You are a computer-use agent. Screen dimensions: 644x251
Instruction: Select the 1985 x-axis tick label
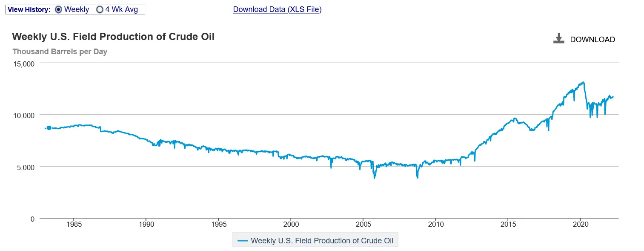(x=74, y=224)
